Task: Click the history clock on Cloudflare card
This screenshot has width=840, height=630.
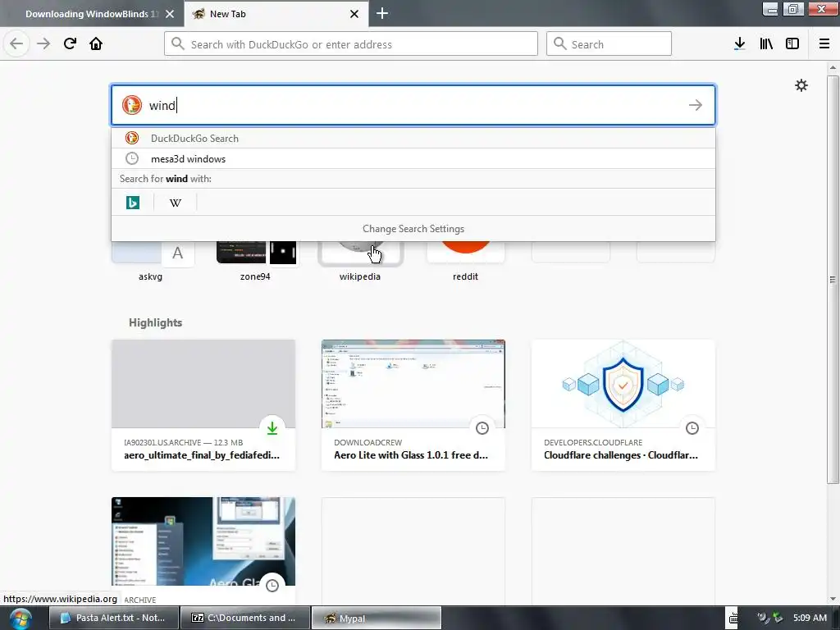Action: pos(692,428)
